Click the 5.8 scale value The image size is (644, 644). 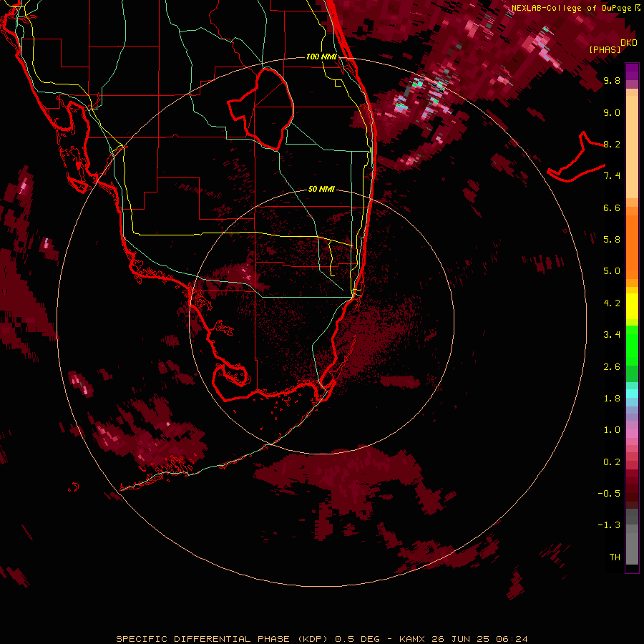coord(612,240)
